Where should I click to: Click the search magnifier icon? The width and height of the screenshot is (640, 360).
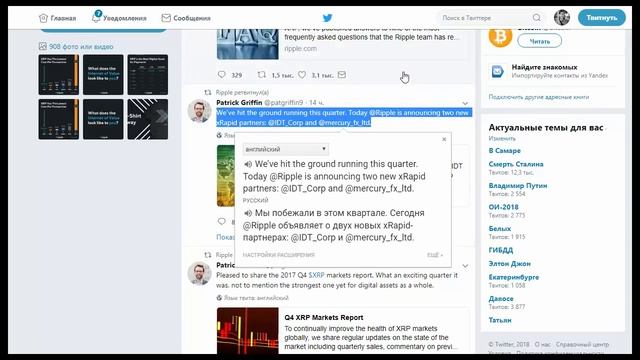(537, 18)
